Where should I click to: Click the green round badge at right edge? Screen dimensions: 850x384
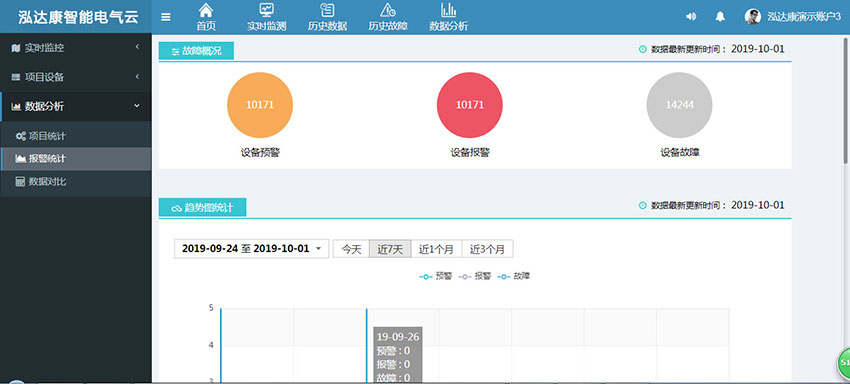coord(843,362)
